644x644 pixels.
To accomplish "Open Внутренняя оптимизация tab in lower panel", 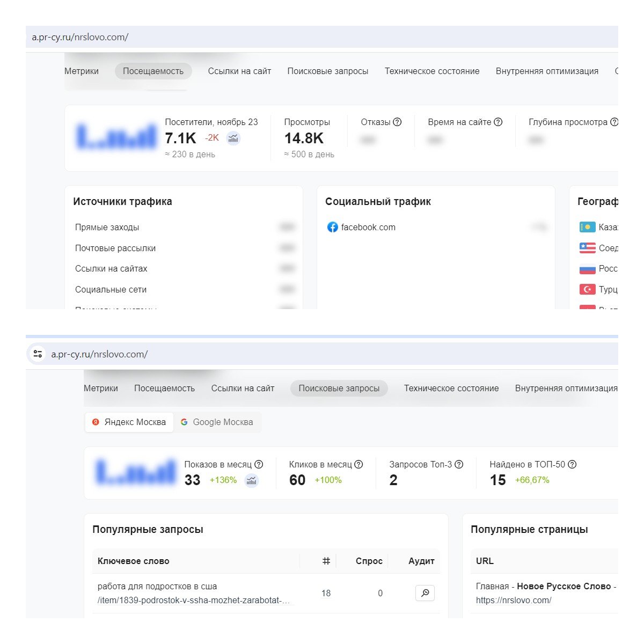I will click(x=566, y=388).
